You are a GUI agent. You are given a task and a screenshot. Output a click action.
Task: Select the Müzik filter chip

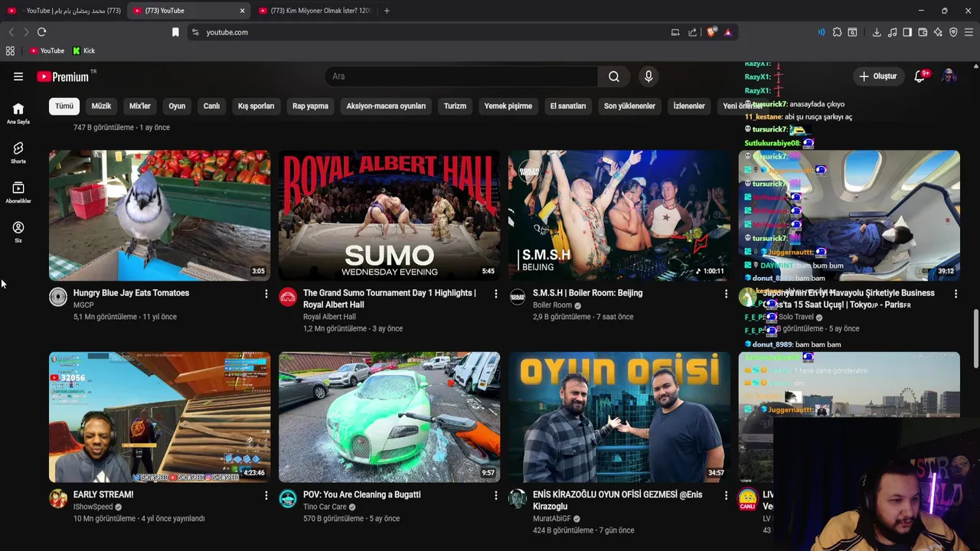pos(101,106)
